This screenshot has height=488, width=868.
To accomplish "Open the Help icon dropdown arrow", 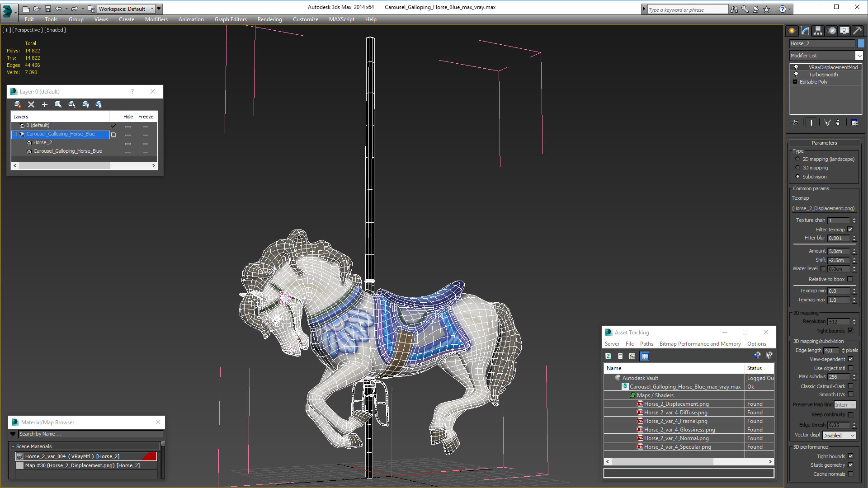I will [x=790, y=9].
